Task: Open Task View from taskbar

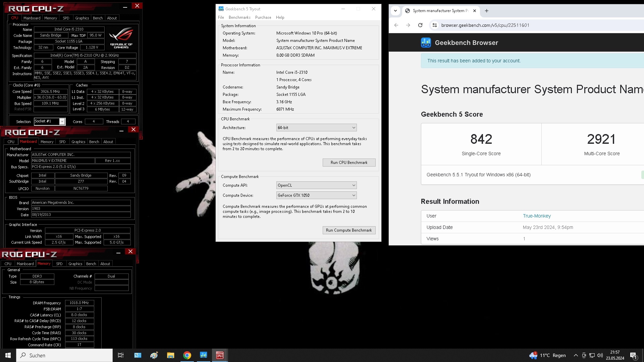Action: pos(121,355)
